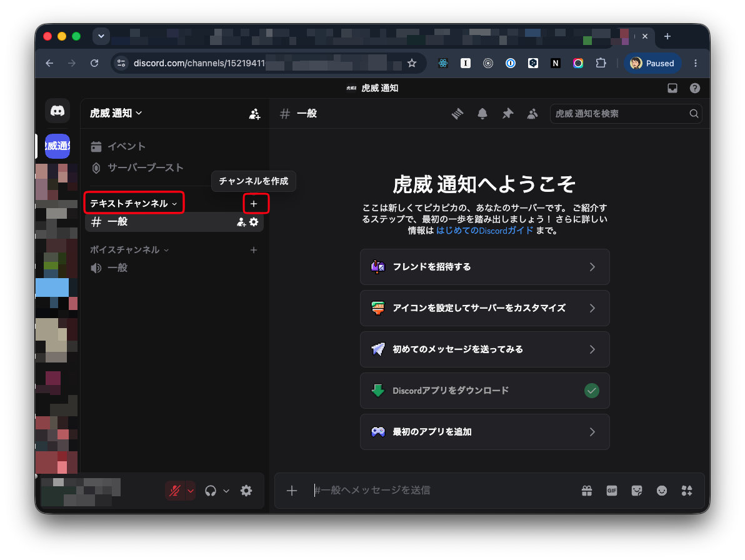The image size is (745, 560).
Task: Open Discord direct messages home icon
Action: click(57, 111)
